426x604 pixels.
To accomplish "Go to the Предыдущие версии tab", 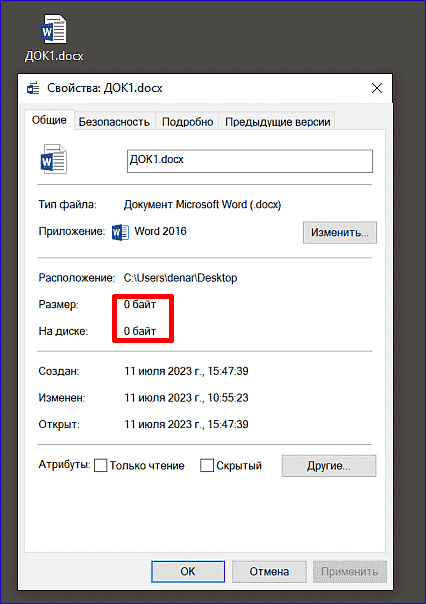I will click(277, 122).
